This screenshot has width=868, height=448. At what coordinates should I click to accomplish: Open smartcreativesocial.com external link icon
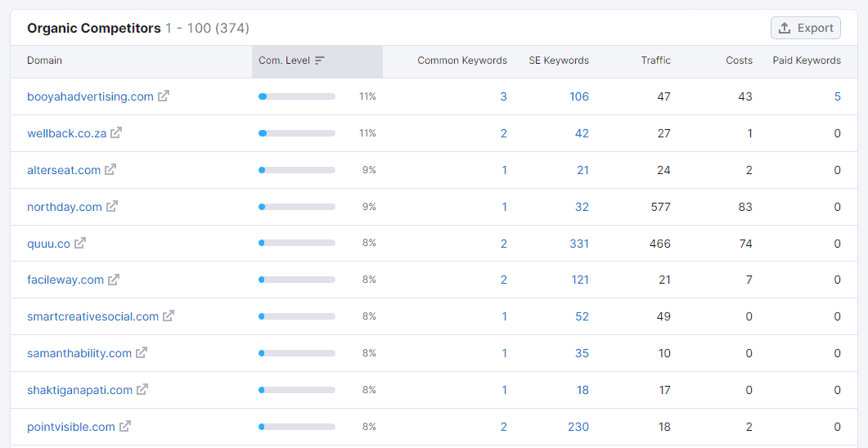[169, 316]
